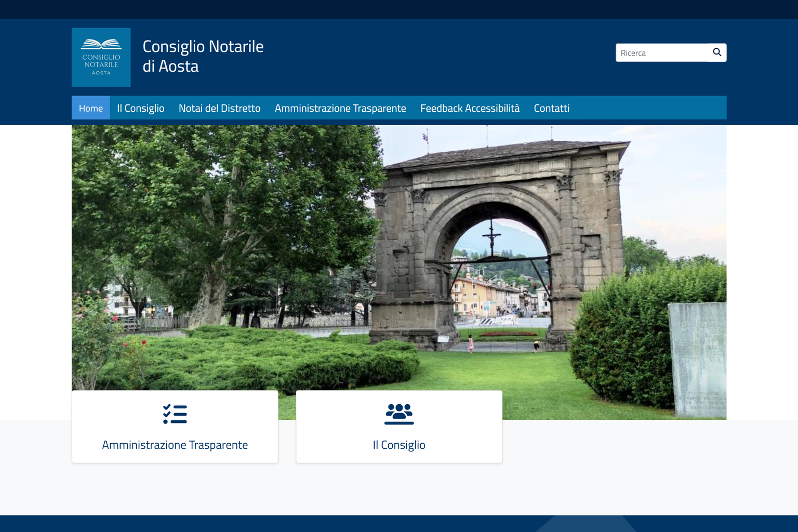This screenshot has height=532, width=798.
Task: Focus the Ricerca search field
Action: (661, 52)
